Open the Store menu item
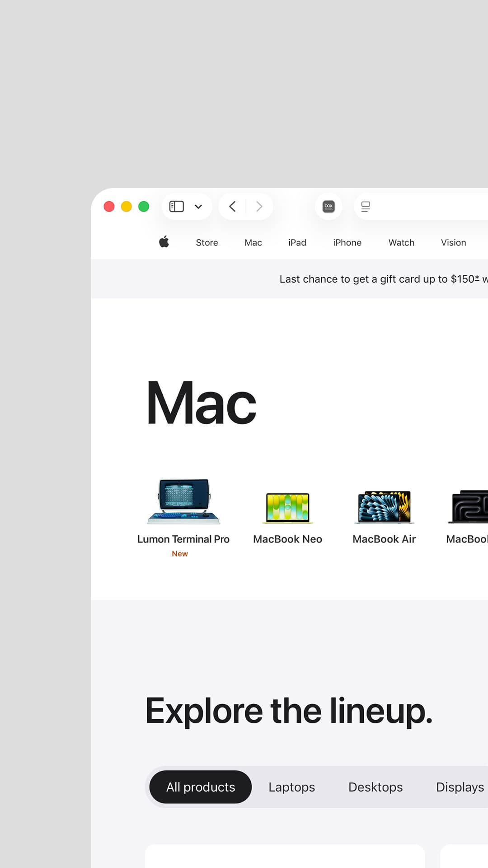The width and height of the screenshot is (488, 868). pos(207,243)
